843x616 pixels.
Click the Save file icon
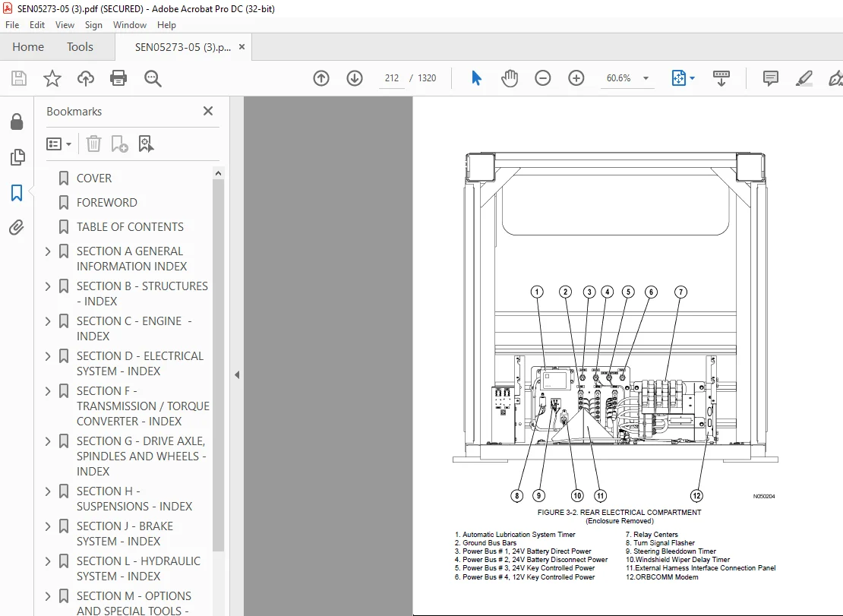point(19,78)
